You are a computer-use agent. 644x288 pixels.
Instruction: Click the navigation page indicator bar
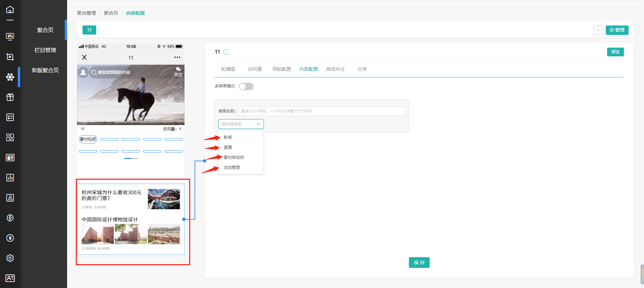click(x=131, y=158)
